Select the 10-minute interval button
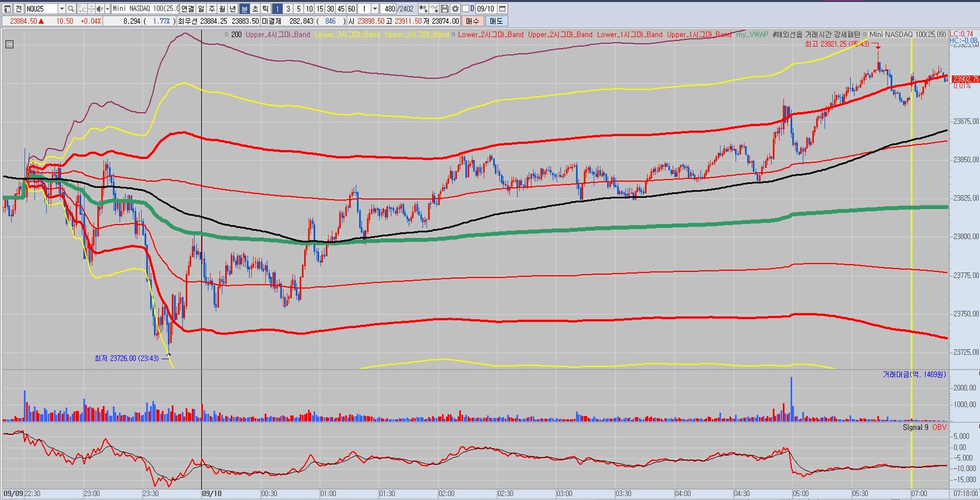Viewport: 980px width, 500px height. pyautogui.click(x=309, y=9)
